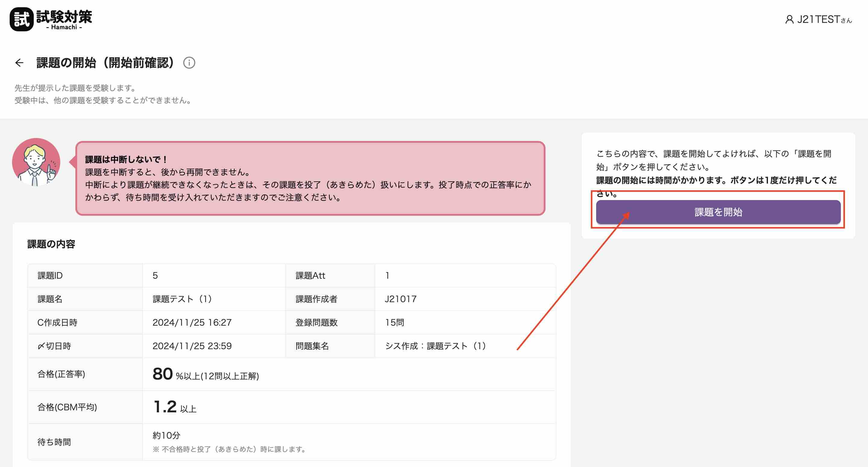Click the 課題名 value 課題テスト（1）
Image resolution: width=868 pixels, height=467 pixels.
(x=182, y=299)
